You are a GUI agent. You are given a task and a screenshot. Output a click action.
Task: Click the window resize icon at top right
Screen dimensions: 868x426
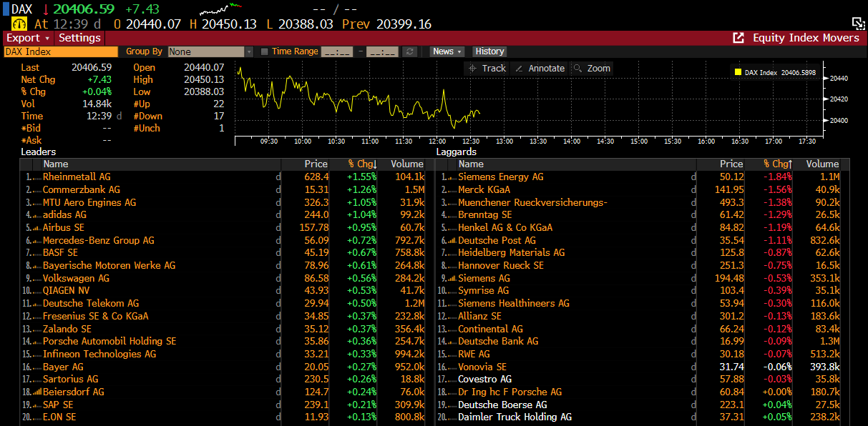pos(859,23)
